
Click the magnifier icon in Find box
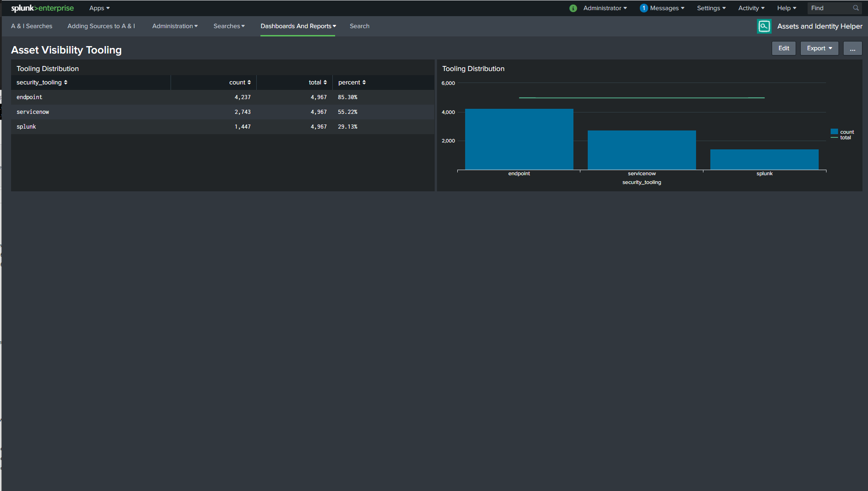tap(856, 8)
